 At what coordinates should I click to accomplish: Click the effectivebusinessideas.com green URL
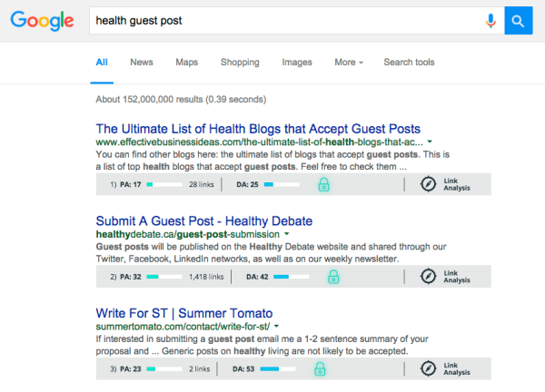259,142
